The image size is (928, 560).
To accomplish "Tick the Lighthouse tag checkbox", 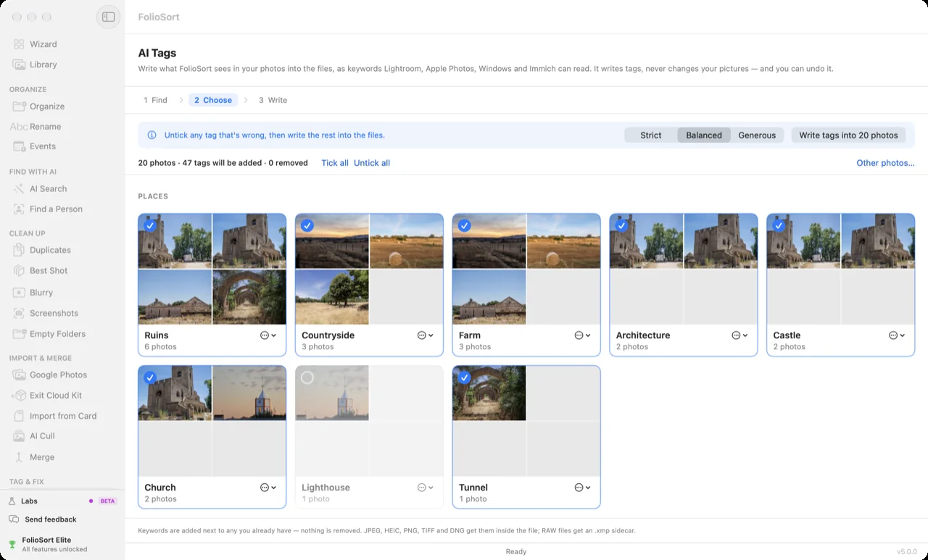I will 307,377.
